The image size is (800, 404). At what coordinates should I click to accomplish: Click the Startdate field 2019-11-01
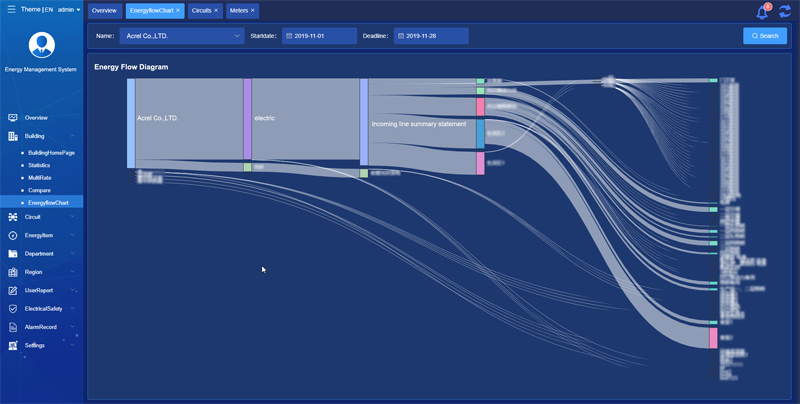point(319,36)
